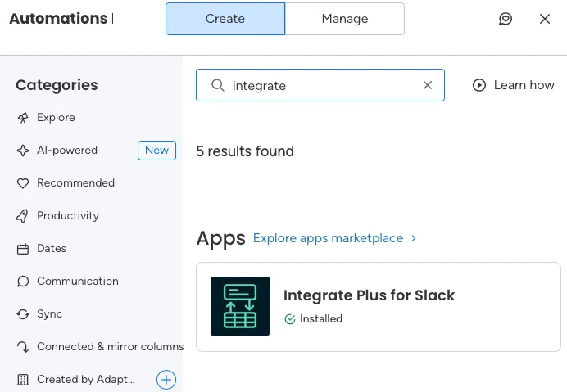
Task: Click the green Installed checkmark icon
Action: point(290,319)
